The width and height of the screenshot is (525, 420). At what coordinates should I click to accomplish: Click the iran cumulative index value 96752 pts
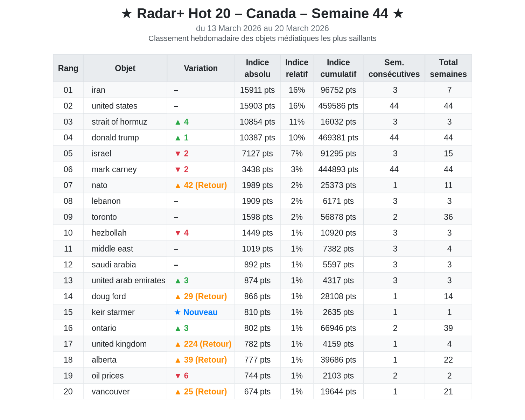(x=338, y=90)
